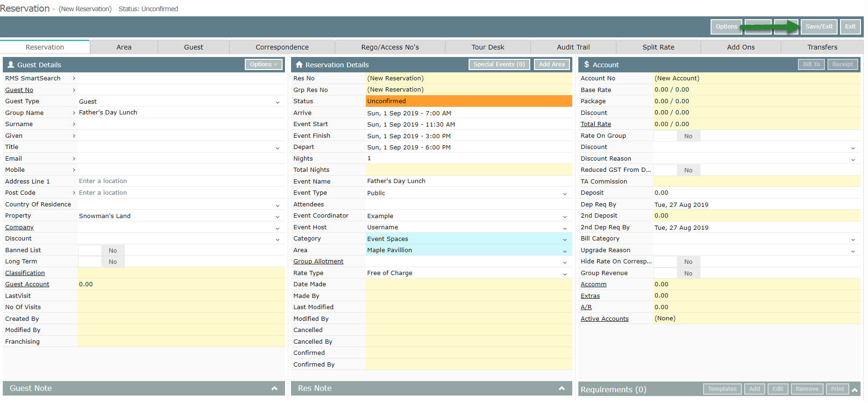The width and height of the screenshot is (868, 403).
Task: Open the Classification link
Action: [x=25, y=273]
